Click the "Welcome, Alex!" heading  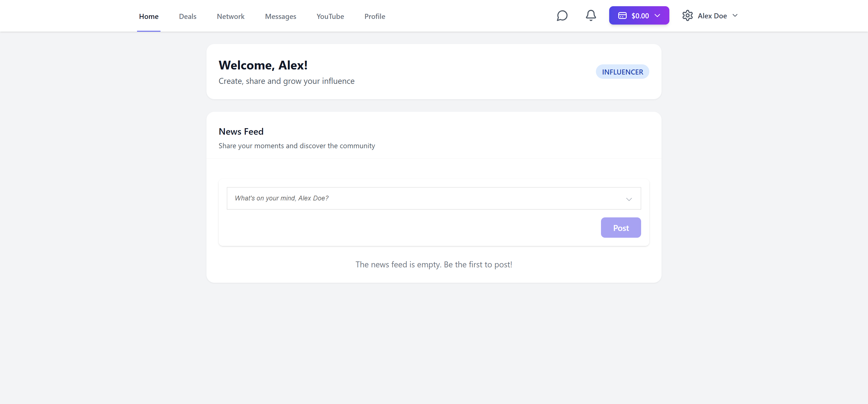point(263,65)
